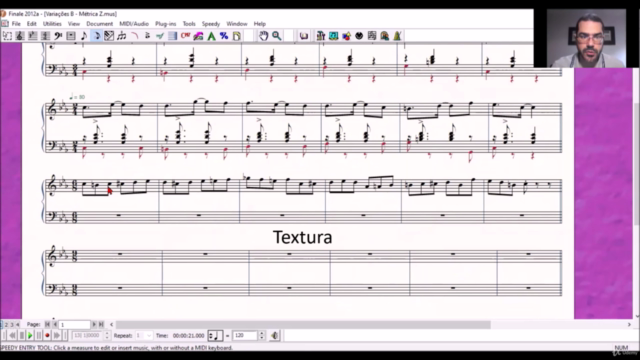The width and height of the screenshot is (640, 360).
Task: Select the Simple Entry tool
Action: pyautogui.click(x=84, y=36)
